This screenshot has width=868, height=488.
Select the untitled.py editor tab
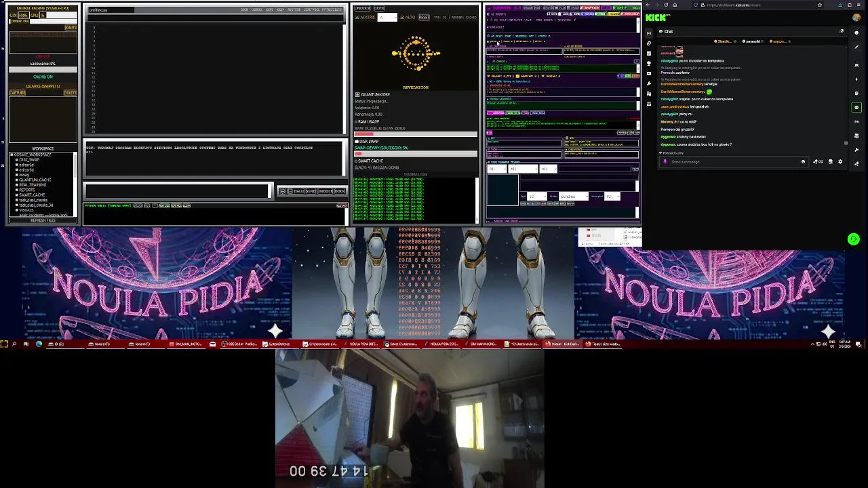point(111,10)
